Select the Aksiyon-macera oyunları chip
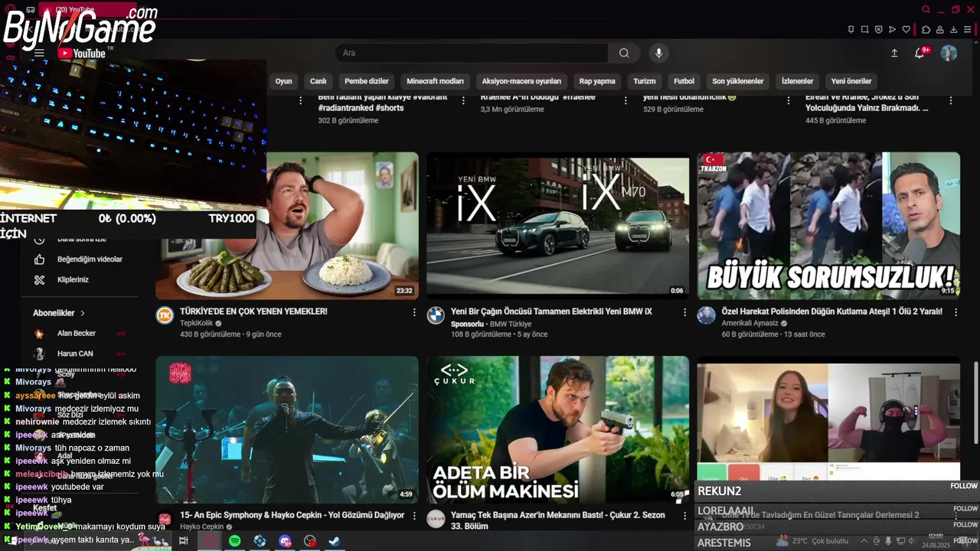The height and width of the screenshot is (551, 980). 521,81
